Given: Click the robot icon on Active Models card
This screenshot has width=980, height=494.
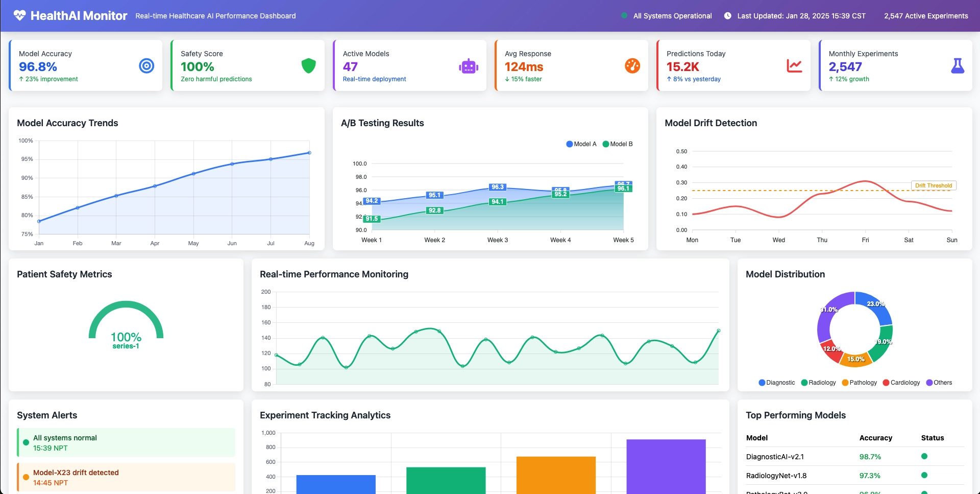Looking at the screenshot, I should (469, 65).
